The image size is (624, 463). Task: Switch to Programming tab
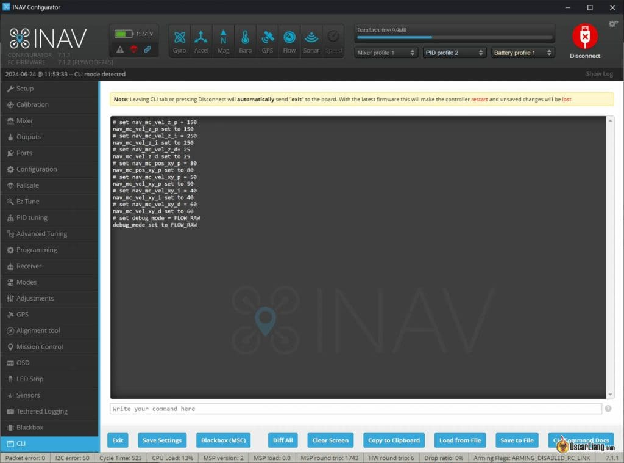click(x=49, y=250)
